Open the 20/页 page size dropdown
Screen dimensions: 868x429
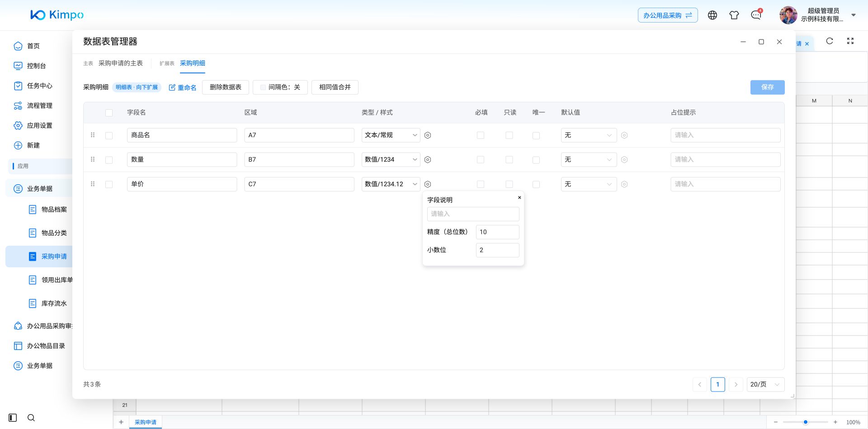765,384
